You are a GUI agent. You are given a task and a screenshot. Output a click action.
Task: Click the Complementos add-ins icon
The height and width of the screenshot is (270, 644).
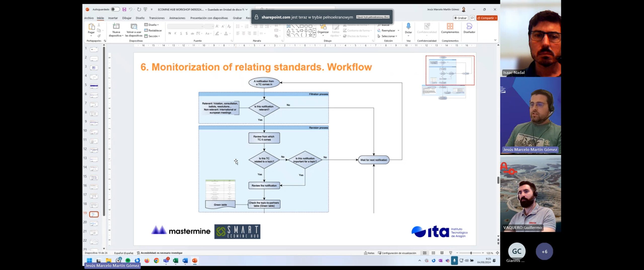click(x=450, y=26)
